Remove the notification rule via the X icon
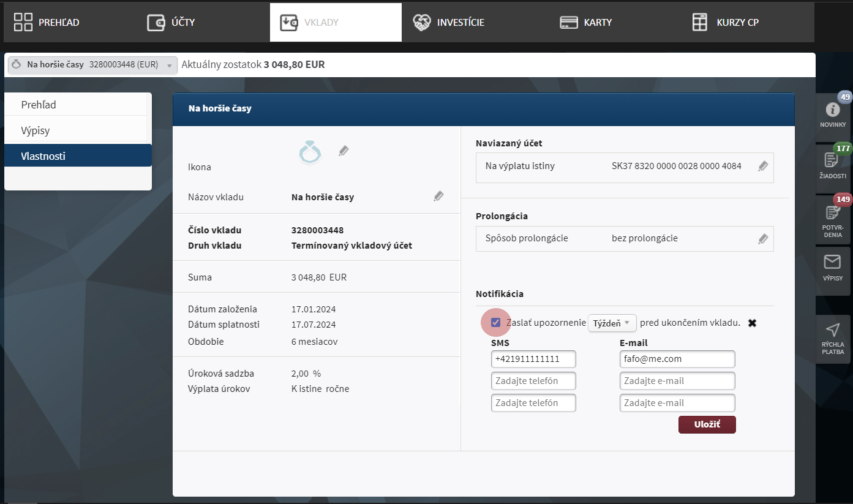Viewport: 853px width, 504px height. click(753, 322)
